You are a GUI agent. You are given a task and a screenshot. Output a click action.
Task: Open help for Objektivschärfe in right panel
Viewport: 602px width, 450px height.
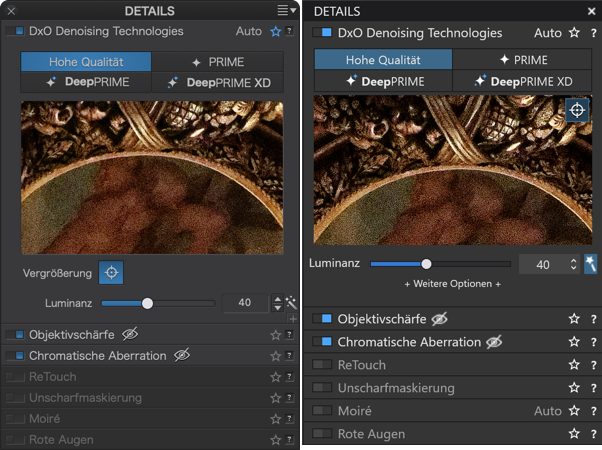[594, 319]
